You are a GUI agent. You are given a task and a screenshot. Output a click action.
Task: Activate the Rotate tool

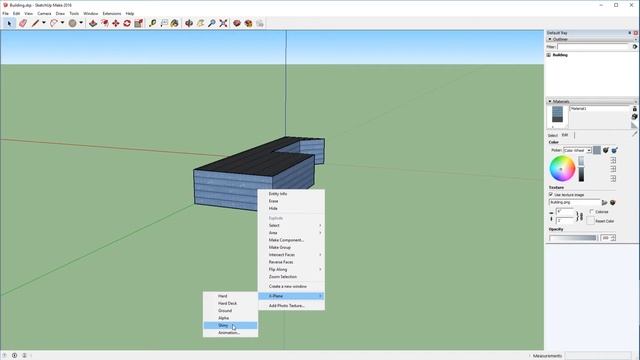(127, 23)
